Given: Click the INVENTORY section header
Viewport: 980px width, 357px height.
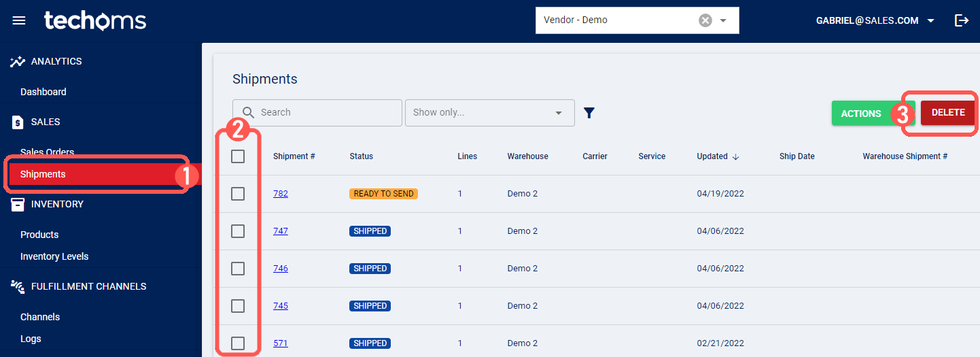Looking at the screenshot, I should [57, 204].
